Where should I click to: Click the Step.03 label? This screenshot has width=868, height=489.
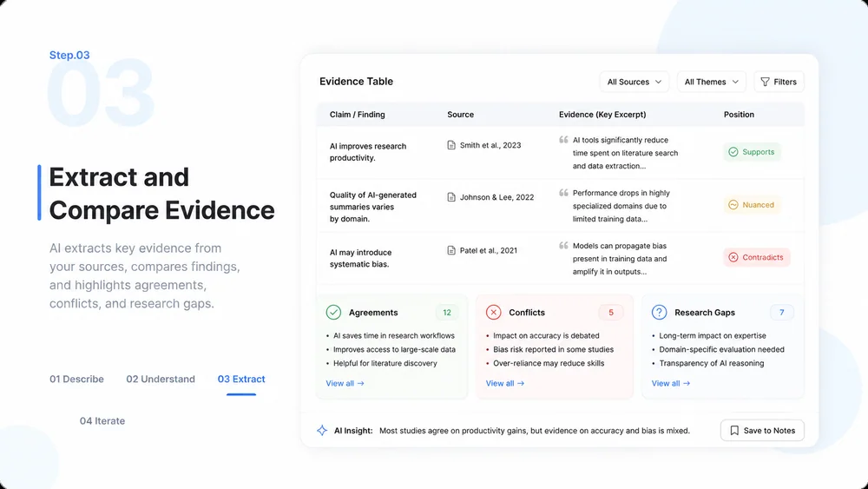pyautogui.click(x=69, y=55)
